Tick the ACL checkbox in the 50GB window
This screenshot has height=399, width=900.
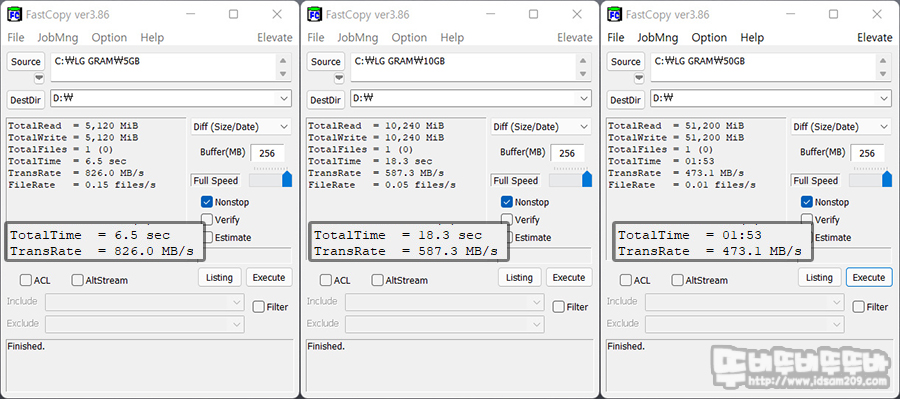coord(626,280)
